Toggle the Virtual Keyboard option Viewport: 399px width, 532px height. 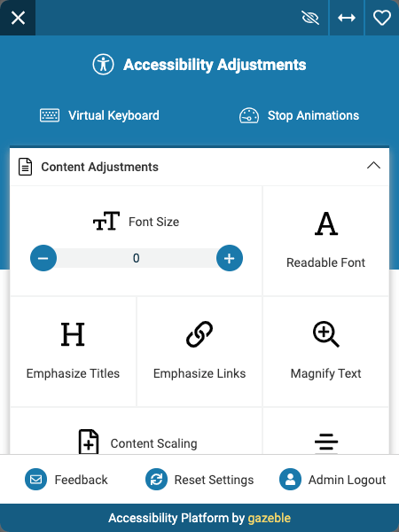[x=99, y=115]
